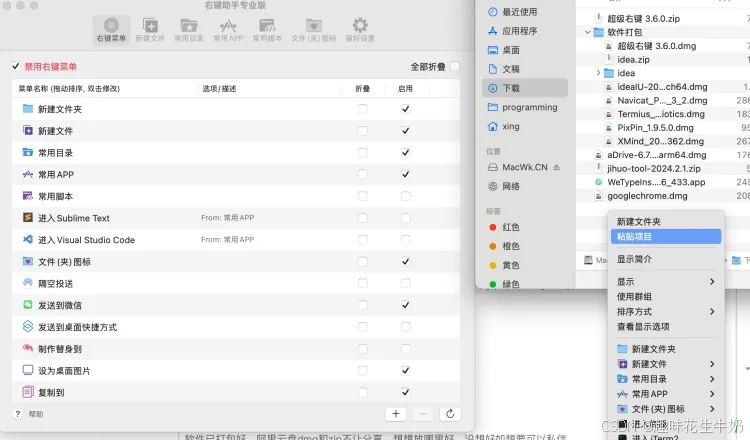
Task: Expand 常用目录 submenu in context menu
Action: 712,379
